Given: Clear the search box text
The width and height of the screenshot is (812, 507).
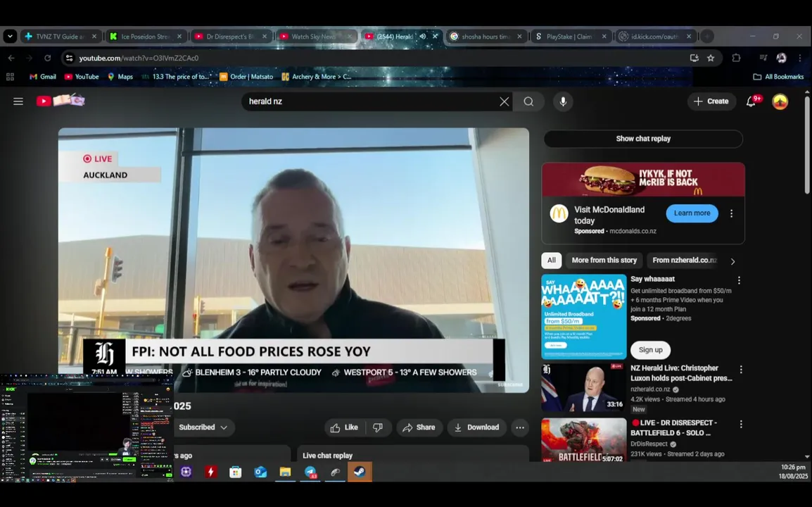Looking at the screenshot, I should pos(504,101).
